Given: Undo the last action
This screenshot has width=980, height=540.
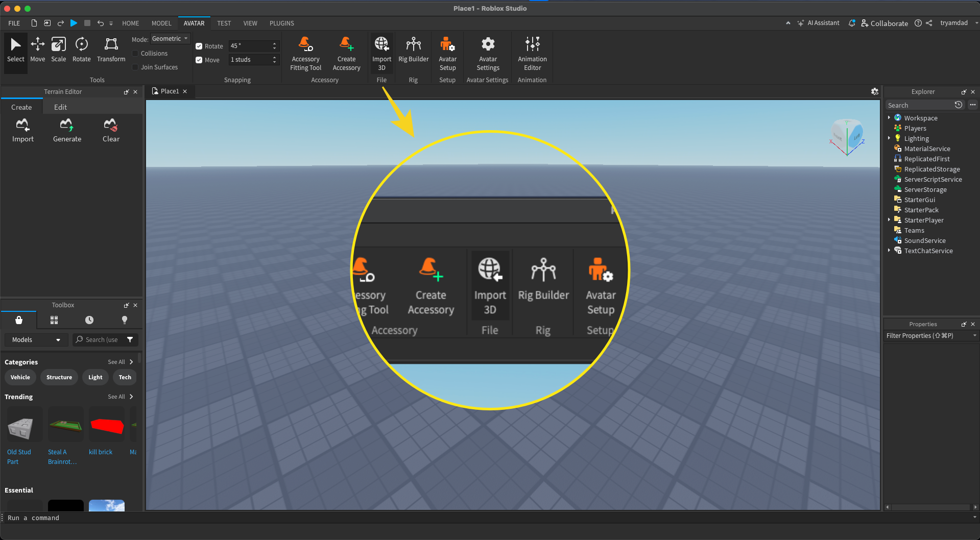Looking at the screenshot, I should (x=101, y=23).
